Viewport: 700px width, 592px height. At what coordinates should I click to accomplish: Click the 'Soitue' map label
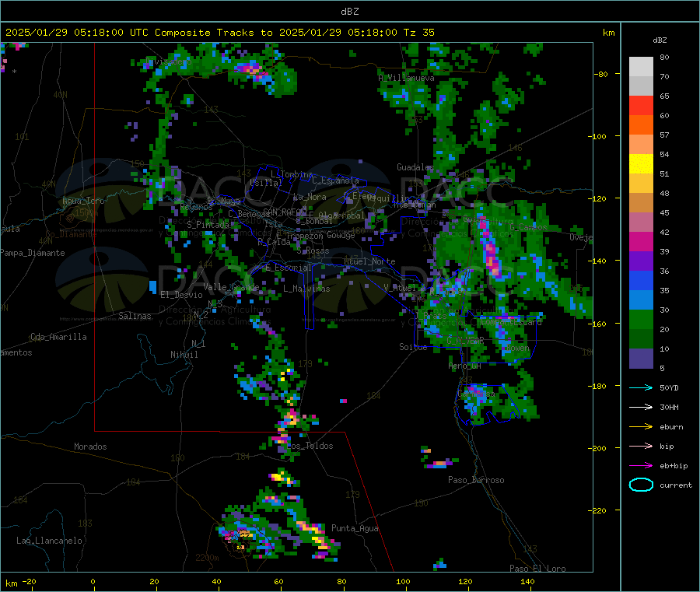tap(413, 346)
